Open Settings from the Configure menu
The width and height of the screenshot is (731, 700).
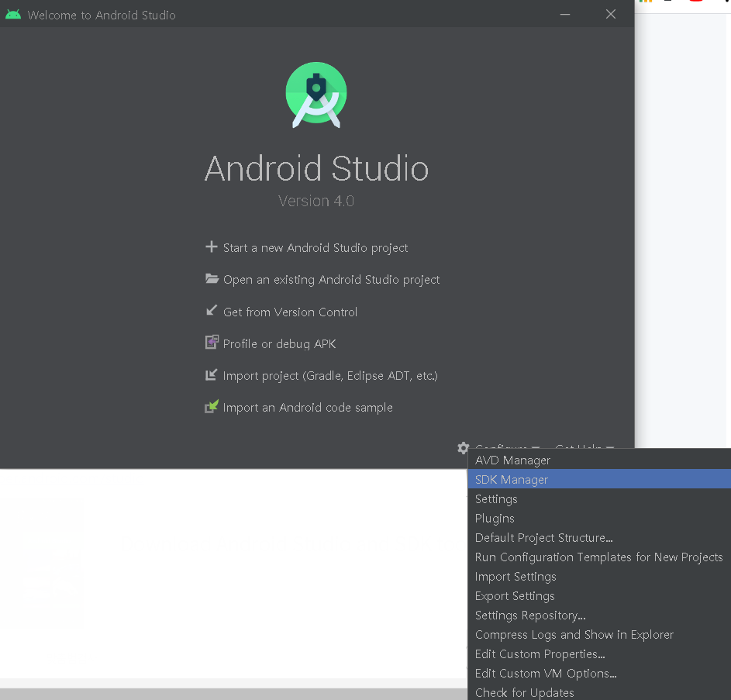(599, 498)
